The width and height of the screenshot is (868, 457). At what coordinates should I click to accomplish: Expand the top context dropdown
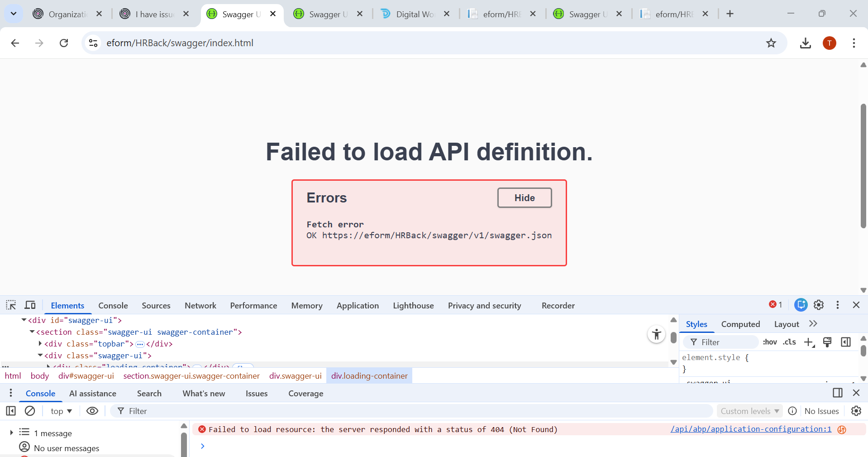(61, 411)
